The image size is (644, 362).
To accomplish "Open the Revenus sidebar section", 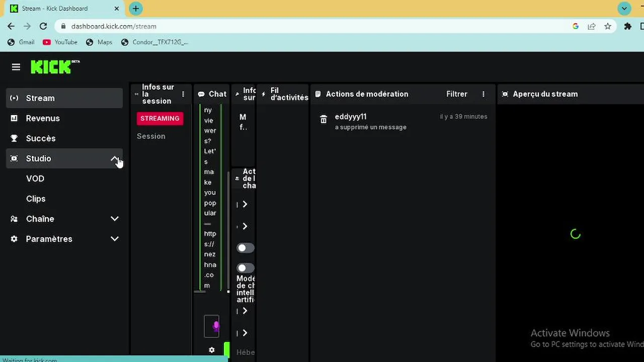I will 64,118.
